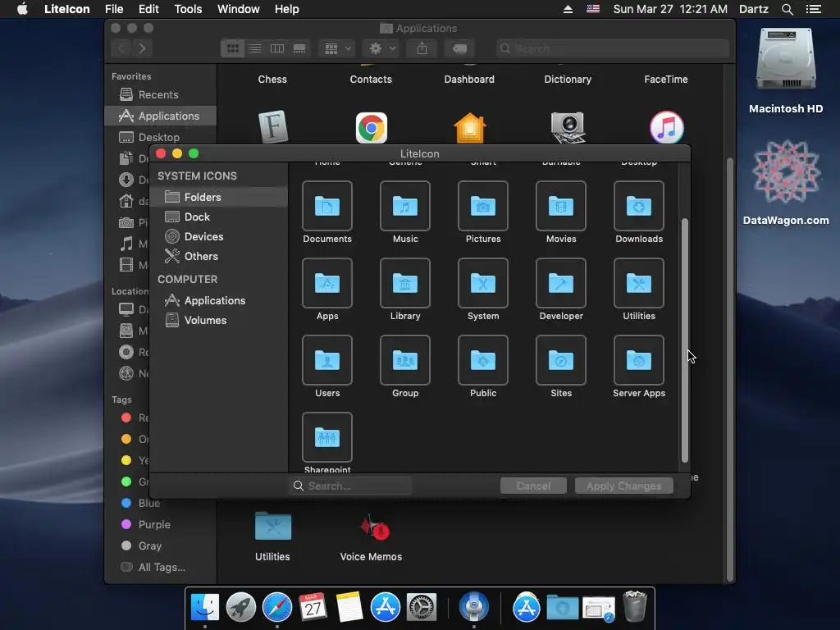Open the Edit menu
This screenshot has width=840, height=630.
coord(148,9)
